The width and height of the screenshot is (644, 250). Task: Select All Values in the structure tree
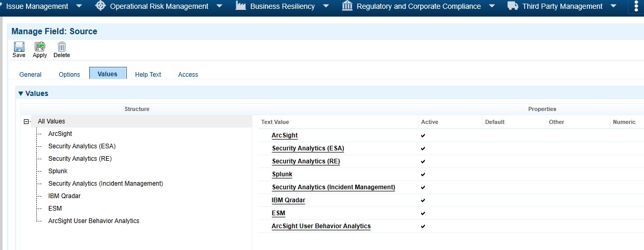point(51,121)
